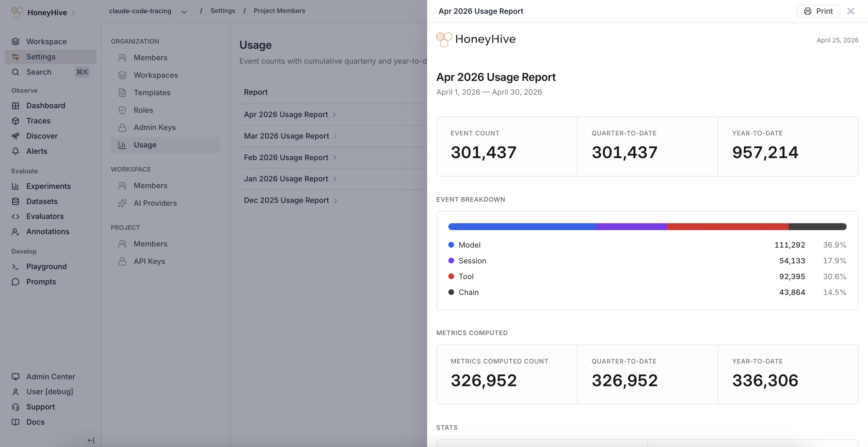The width and height of the screenshot is (868, 447).
Task: Open the Workspace section Members settings
Action: [x=165, y=186]
